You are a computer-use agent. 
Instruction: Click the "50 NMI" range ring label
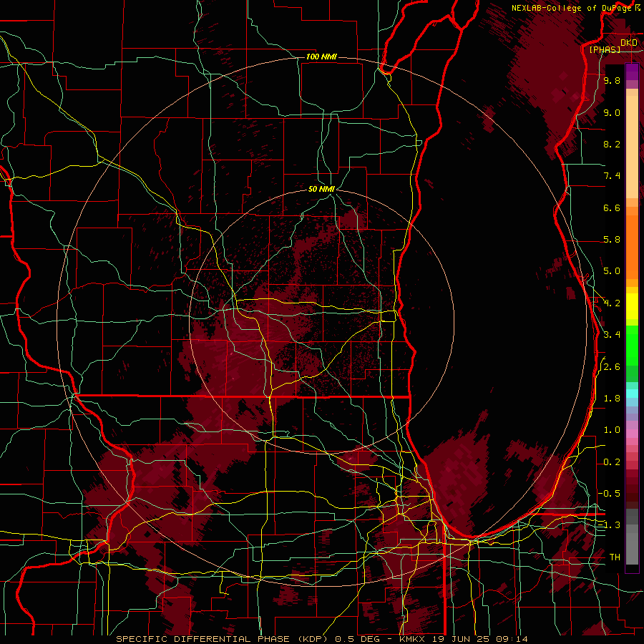coord(321,189)
